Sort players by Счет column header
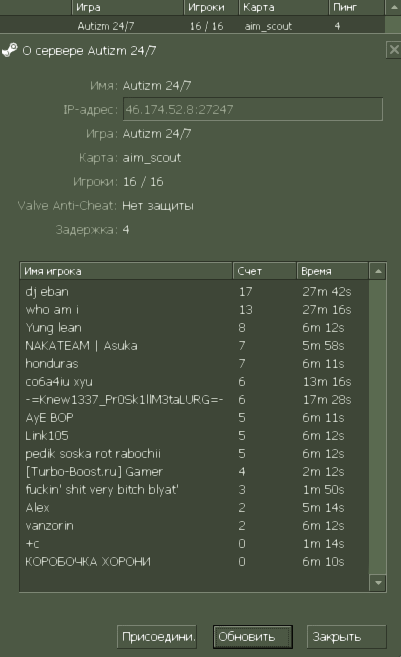The width and height of the screenshot is (401, 657). [x=264, y=271]
